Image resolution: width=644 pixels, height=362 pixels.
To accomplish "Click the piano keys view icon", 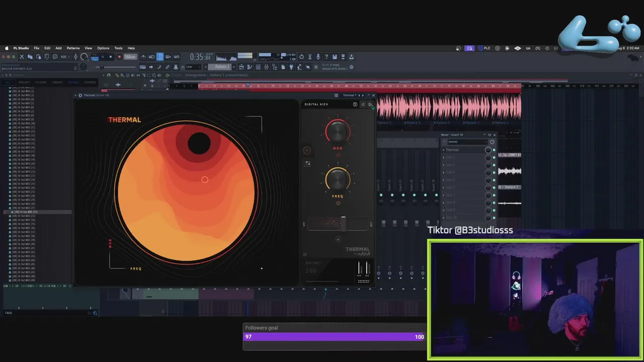I will coord(142,66).
